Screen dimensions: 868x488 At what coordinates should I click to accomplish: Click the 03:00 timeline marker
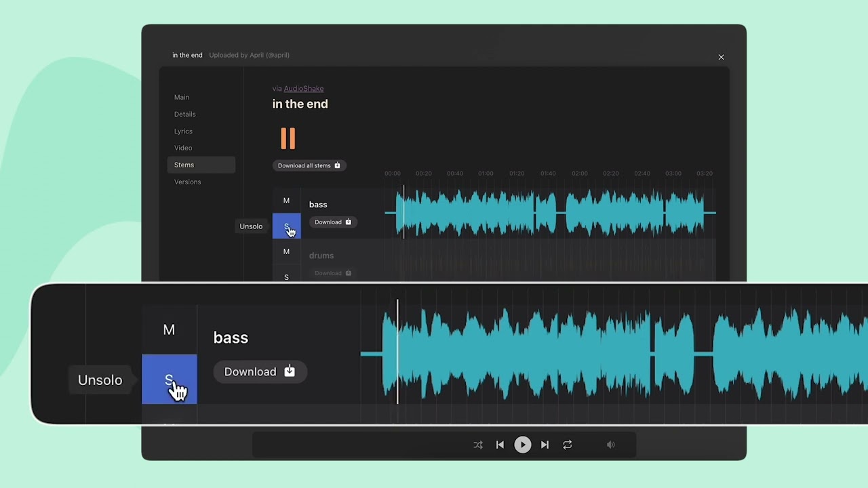673,174
